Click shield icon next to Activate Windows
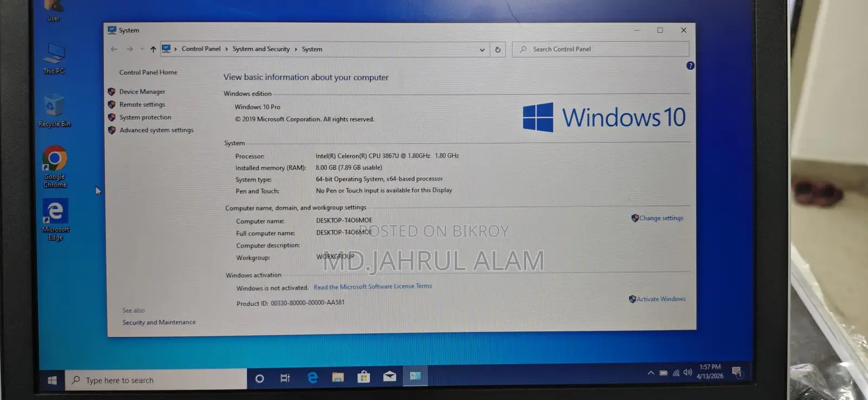Screen dimensions: 868x400 [632, 299]
